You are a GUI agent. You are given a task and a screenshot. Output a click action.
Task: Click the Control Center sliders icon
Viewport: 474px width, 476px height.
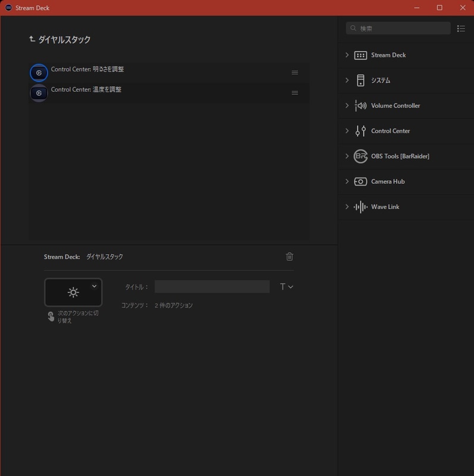tap(360, 131)
